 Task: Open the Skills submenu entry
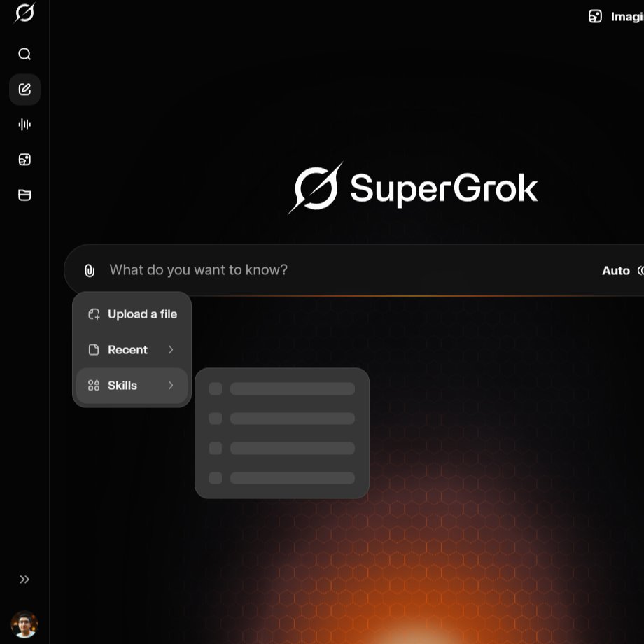coord(132,385)
